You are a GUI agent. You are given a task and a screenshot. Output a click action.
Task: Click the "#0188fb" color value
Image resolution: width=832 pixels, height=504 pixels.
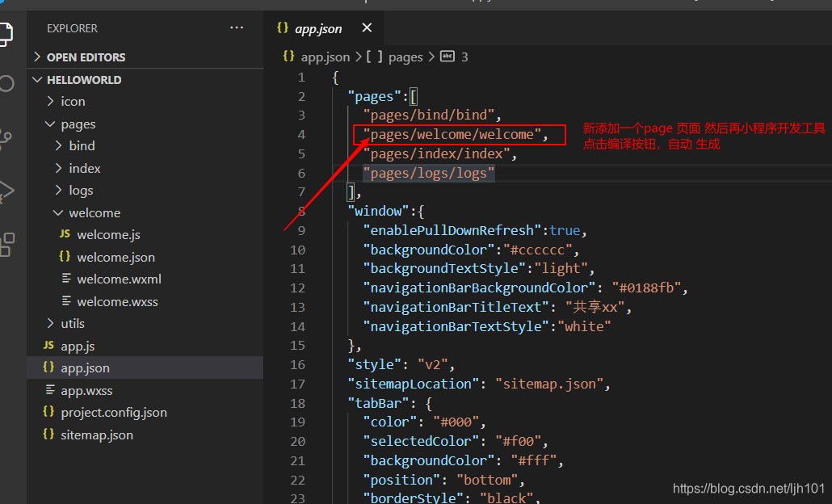[x=646, y=288]
